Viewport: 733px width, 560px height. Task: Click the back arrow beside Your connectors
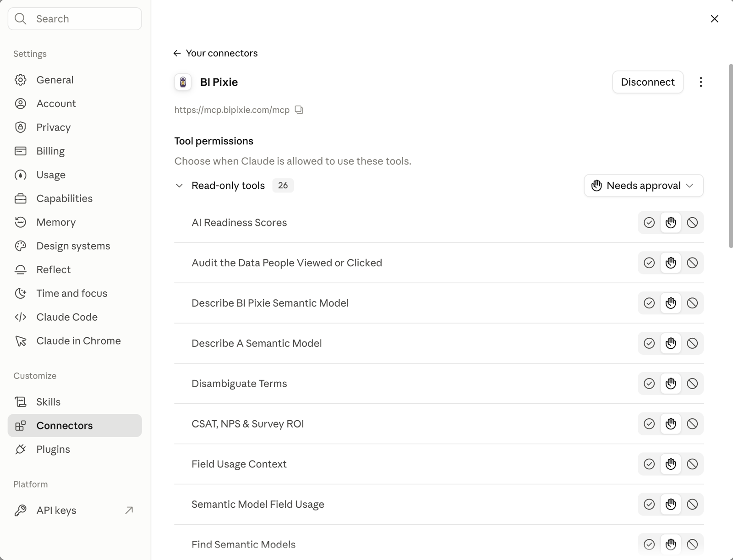[177, 53]
